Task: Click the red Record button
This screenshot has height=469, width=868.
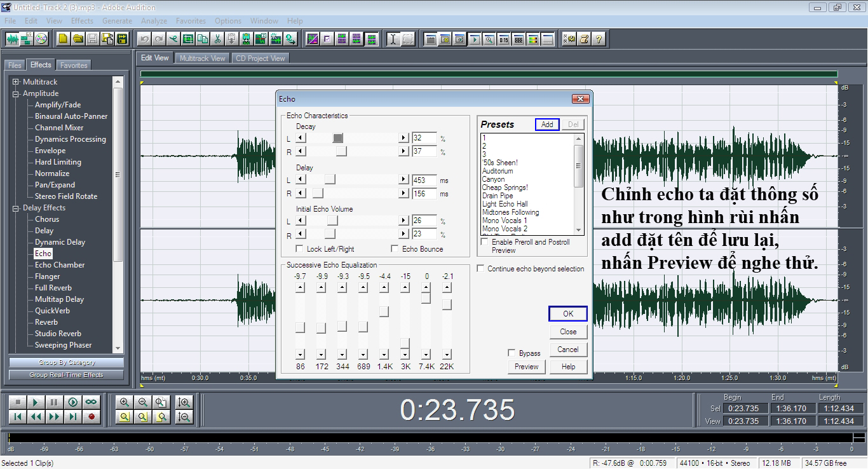Action: tap(92, 416)
